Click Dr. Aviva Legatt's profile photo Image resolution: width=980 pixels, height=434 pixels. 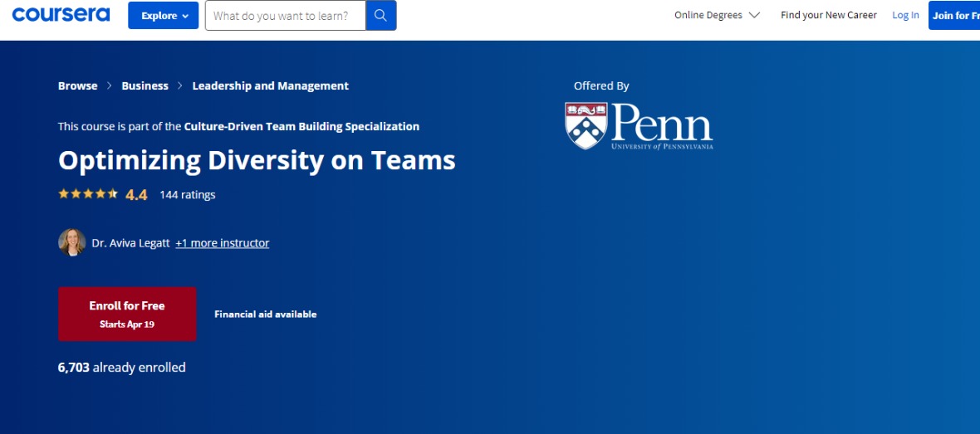point(72,242)
